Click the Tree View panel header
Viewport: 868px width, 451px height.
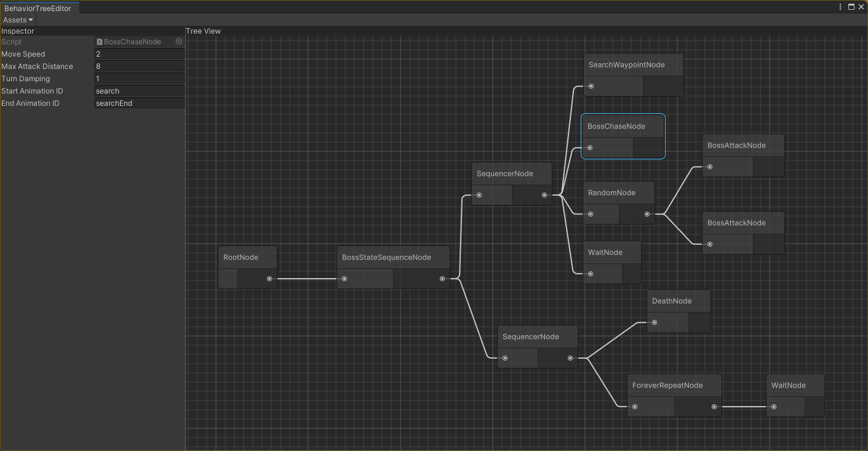(x=204, y=31)
